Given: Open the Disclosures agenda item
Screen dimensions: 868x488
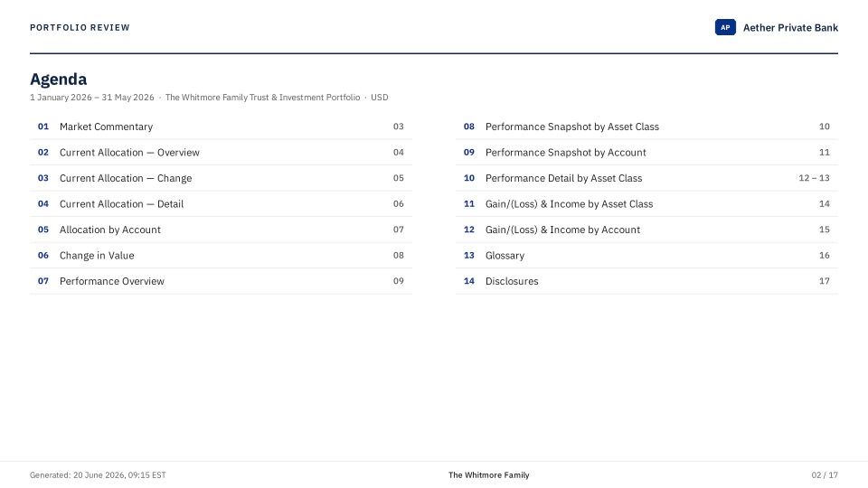Looking at the screenshot, I should (646, 281).
